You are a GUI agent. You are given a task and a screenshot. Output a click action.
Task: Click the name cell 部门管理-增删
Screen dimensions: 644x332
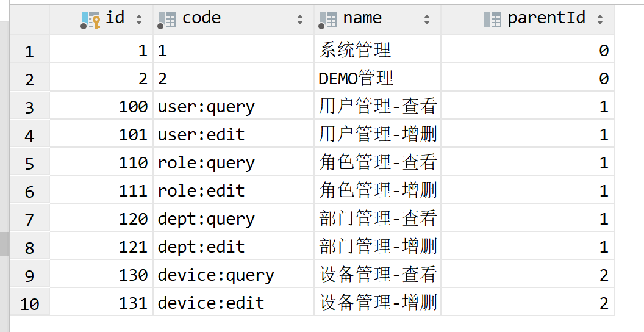click(377, 247)
